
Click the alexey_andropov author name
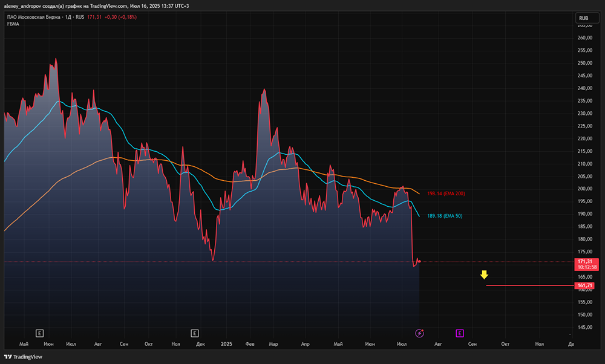tap(24, 6)
